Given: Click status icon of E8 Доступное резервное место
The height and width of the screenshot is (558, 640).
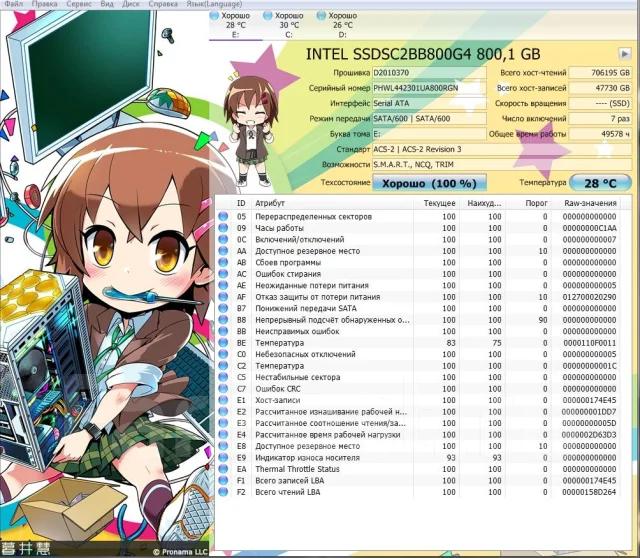Looking at the screenshot, I should point(223,446).
